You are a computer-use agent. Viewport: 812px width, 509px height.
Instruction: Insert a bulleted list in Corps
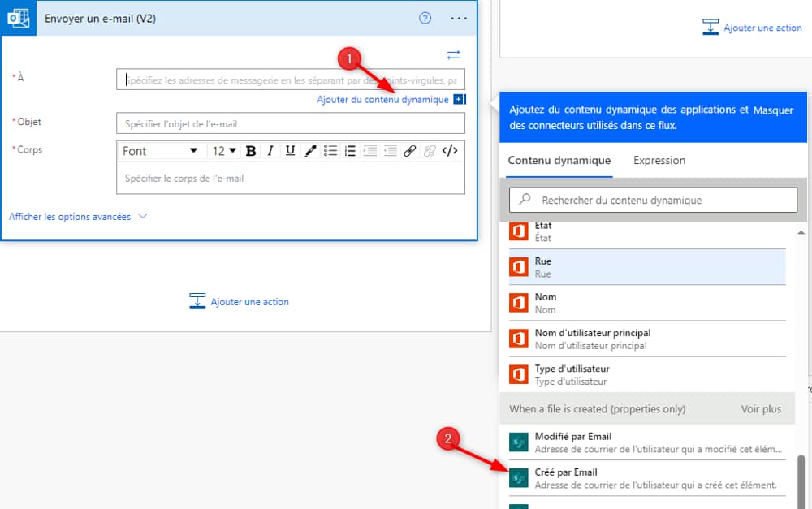330,151
